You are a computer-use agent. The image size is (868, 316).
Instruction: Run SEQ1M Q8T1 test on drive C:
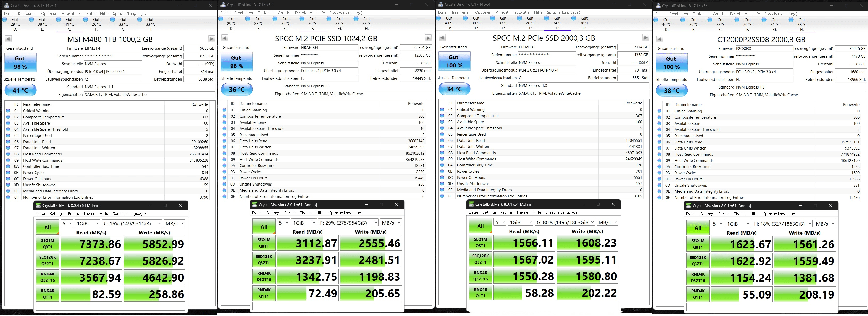tap(47, 244)
